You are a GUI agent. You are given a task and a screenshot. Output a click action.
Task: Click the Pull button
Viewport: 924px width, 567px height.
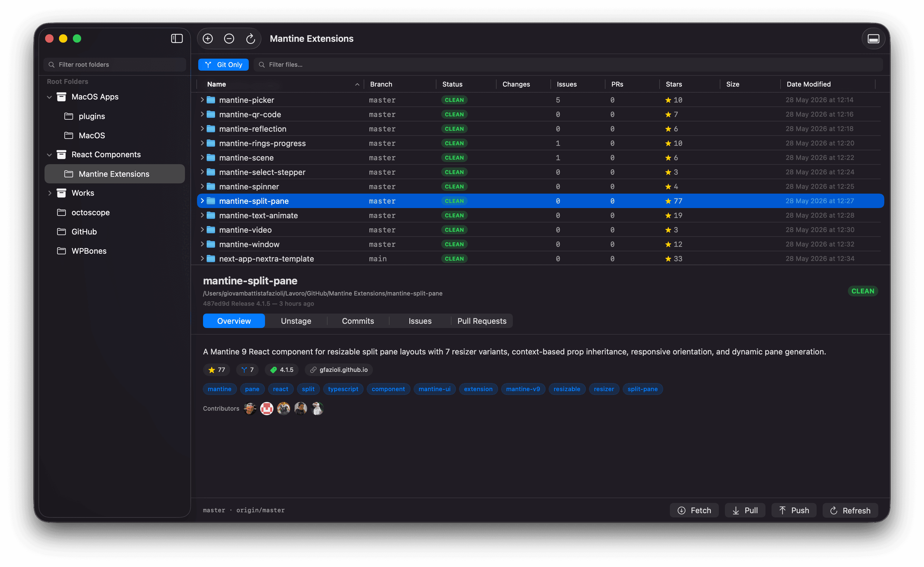coord(745,510)
